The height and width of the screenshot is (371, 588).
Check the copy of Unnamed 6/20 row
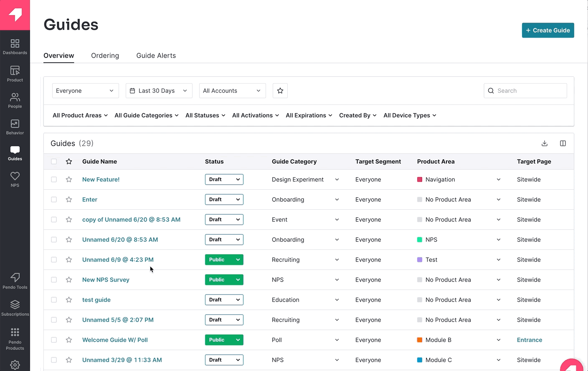coord(54,220)
